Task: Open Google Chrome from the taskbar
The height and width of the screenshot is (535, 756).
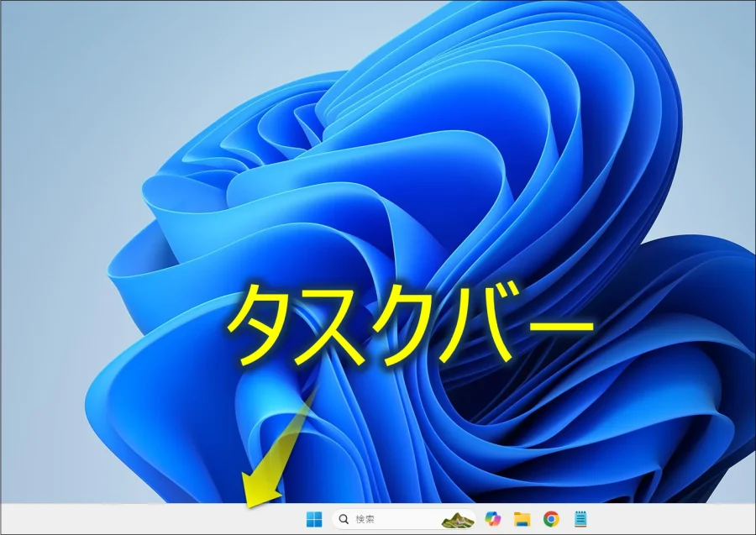Action: (x=551, y=519)
